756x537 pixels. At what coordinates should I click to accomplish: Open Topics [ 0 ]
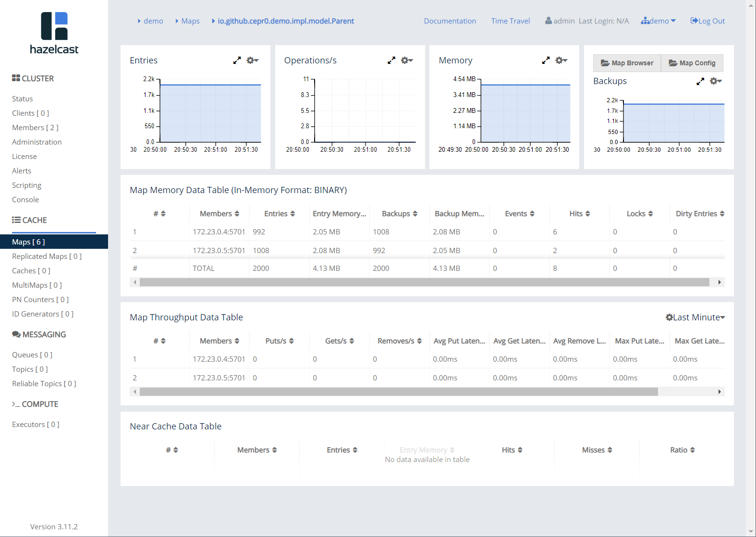[30, 369]
